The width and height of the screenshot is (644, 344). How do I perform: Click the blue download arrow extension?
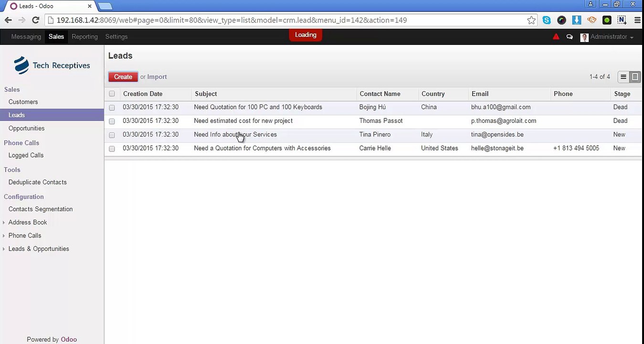[576, 20]
